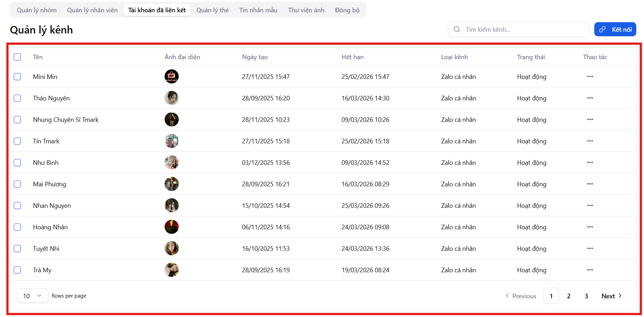Open actions menu for Mini Min row

coord(590,76)
